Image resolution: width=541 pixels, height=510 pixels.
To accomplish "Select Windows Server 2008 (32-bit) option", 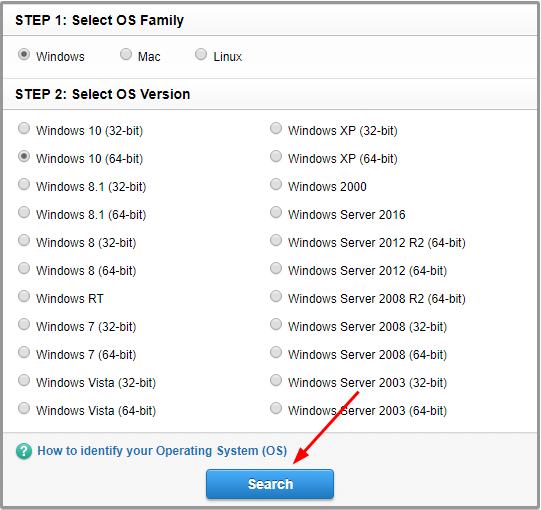I will tap(276, 324).
